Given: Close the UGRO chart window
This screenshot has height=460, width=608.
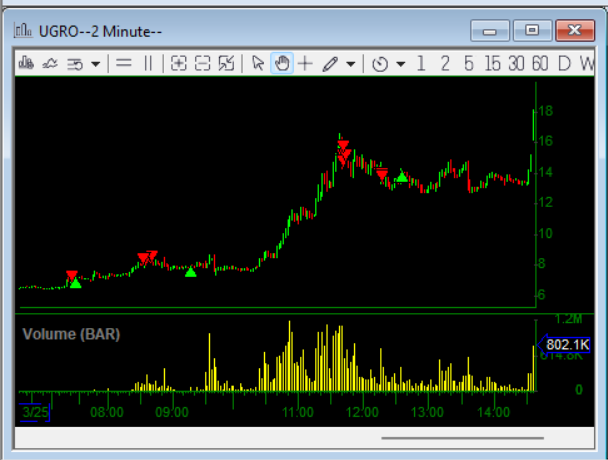Looking at the screenshot, I should 575,31.
